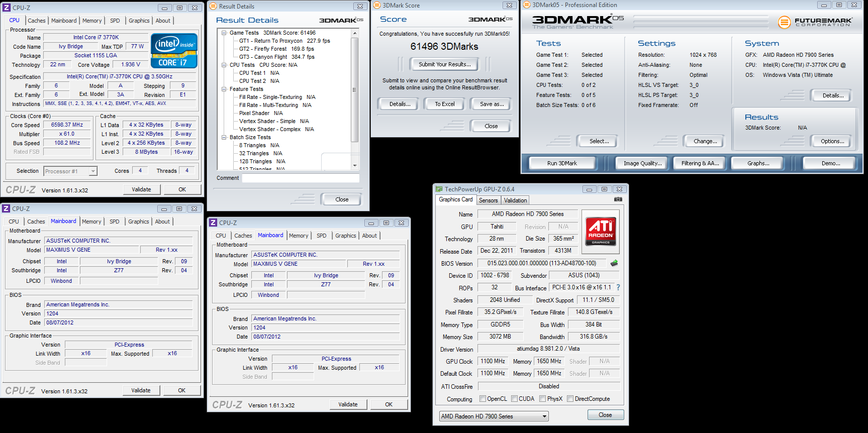Screen dimensions: 868x433
Task: Enable the OpenCL checkbox
Action: click(x=483, y=399)
